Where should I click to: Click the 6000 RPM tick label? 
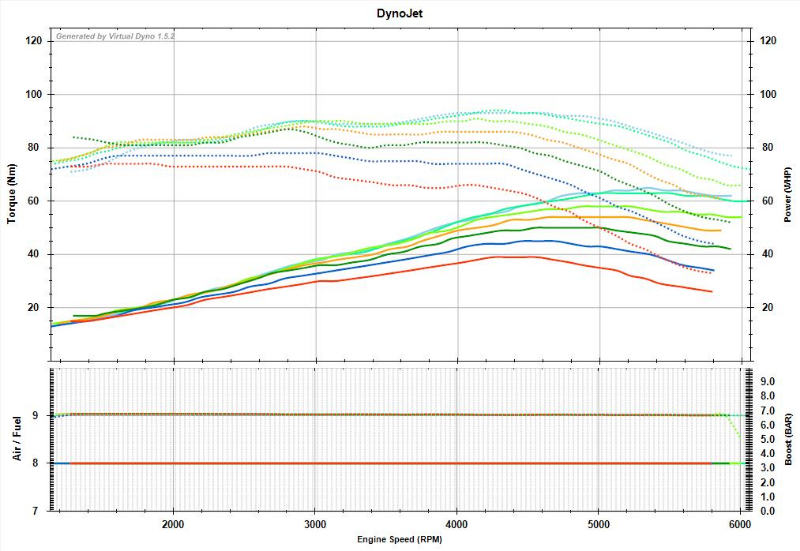coord(740,524)
